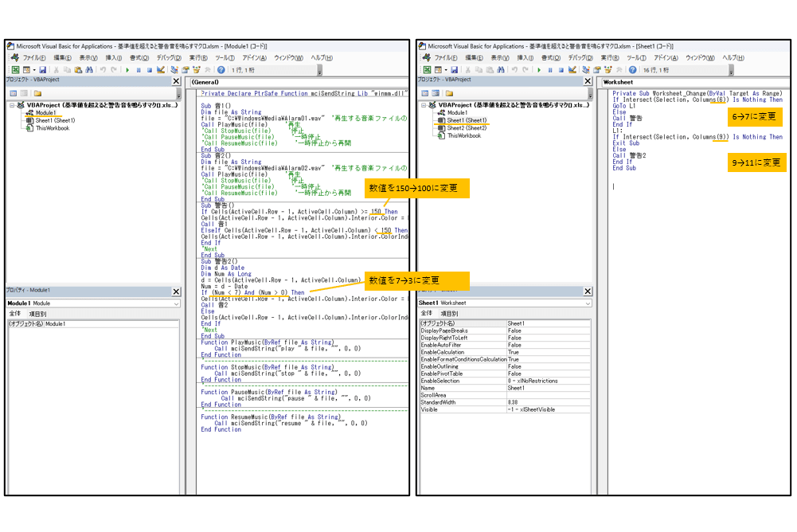The height and width of the screenshot is (532, 797).
Task: Click the Find binoculars icon in Sheet1 window
Action: (x=501, y=69)
